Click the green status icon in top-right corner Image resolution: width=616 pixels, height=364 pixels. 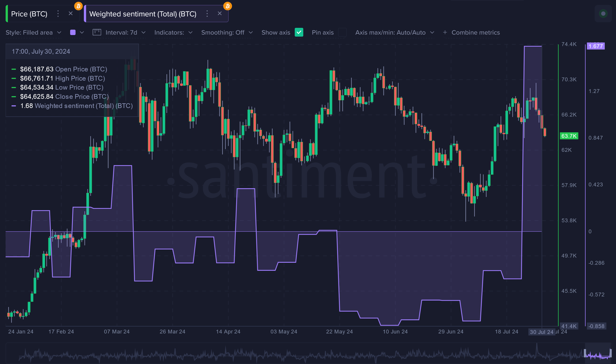(603, 13)
